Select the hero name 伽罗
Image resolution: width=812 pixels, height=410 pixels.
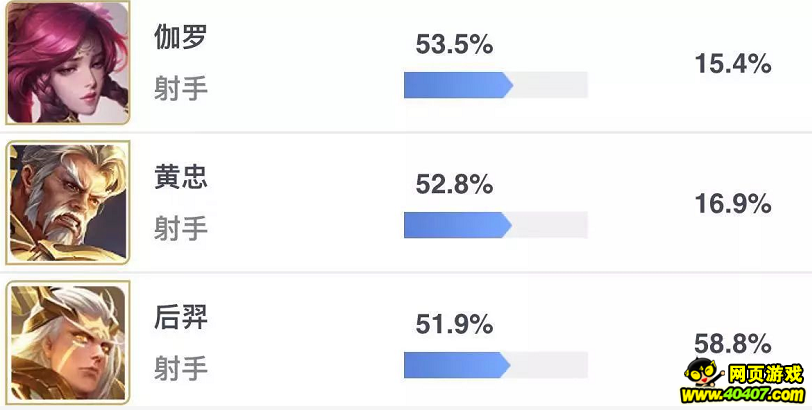coord(181,37)
